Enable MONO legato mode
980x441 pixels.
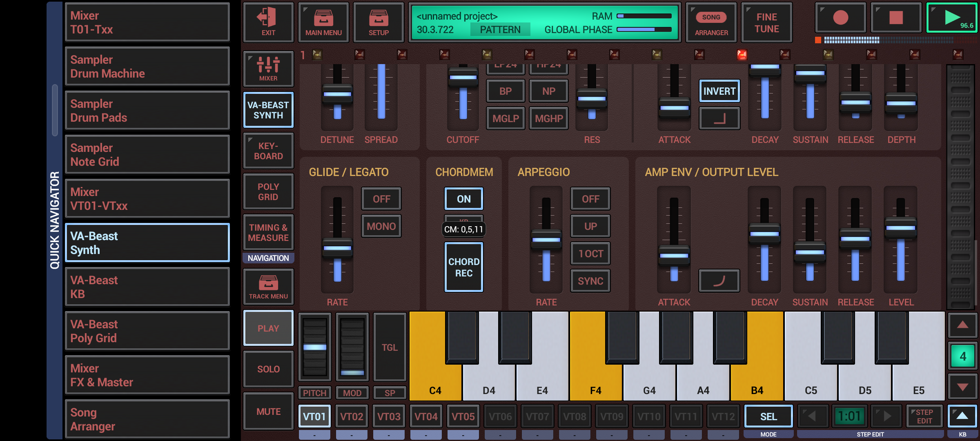(x=381, y=226)
